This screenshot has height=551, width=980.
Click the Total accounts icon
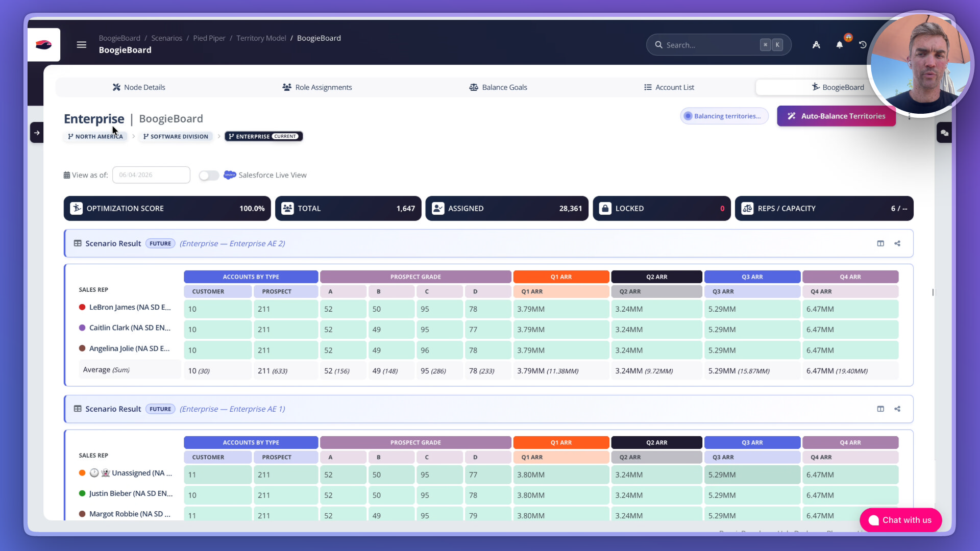click(x=288, y=208)
